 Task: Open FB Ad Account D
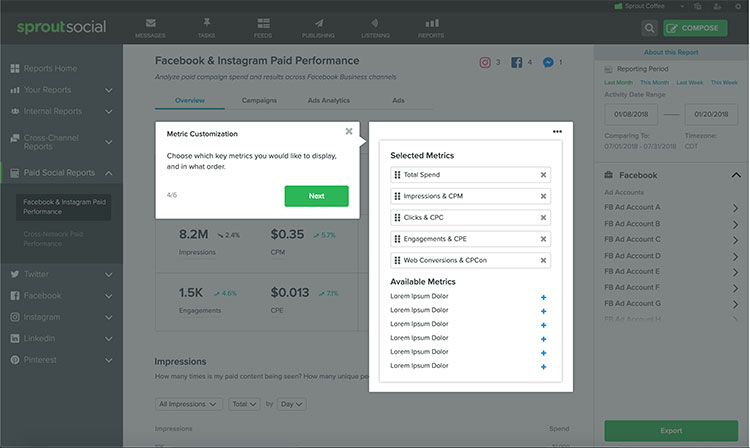672,256
